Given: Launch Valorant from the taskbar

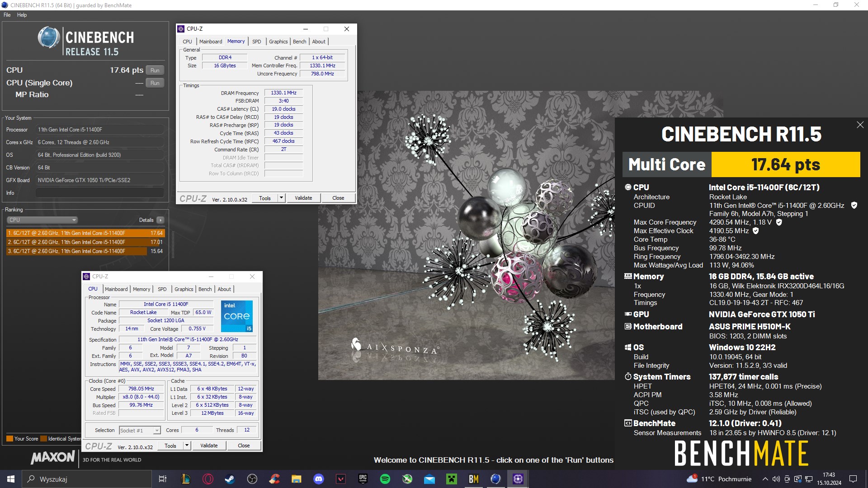Looking at the screenshot, I should (x=341, y=479).
